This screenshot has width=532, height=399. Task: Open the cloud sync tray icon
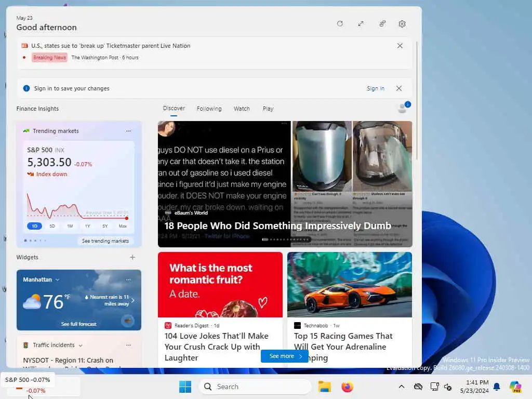418,387
